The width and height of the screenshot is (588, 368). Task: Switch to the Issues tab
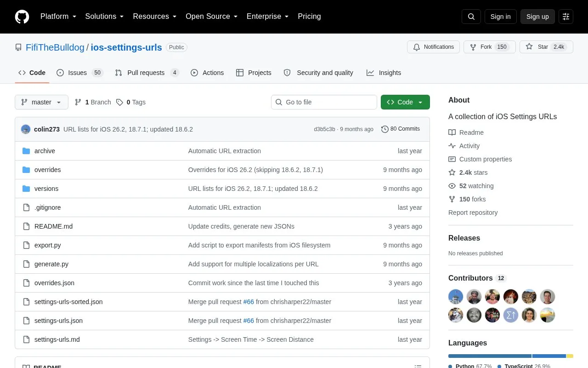[79, 73]
